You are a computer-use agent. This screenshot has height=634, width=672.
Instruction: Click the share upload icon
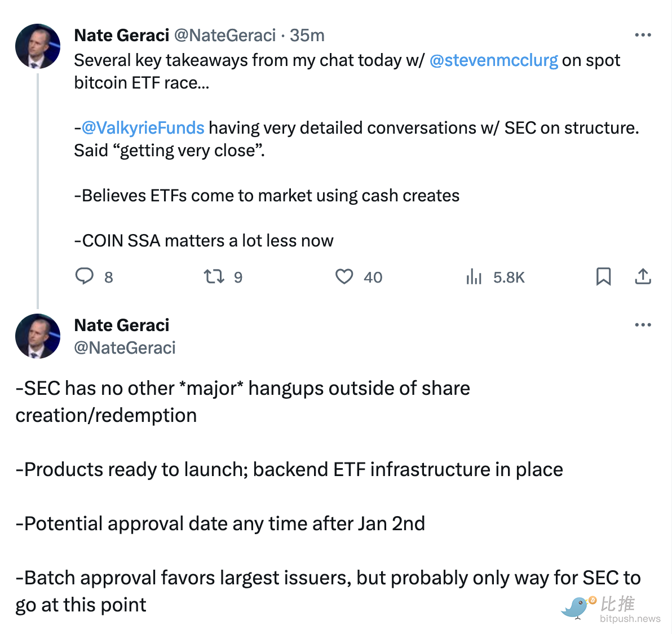tap(643, 276)
